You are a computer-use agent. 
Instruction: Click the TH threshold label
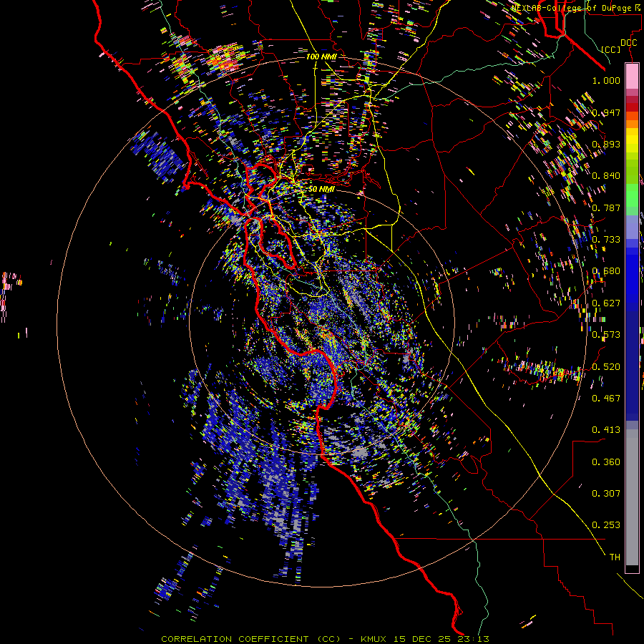pos(615,557)
